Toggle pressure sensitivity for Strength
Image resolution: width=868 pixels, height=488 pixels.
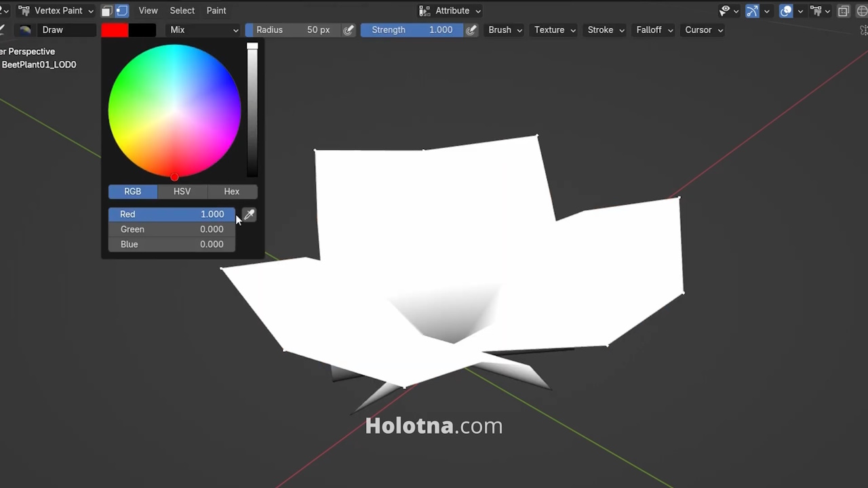pyautogui.click(x=471, y=30)
